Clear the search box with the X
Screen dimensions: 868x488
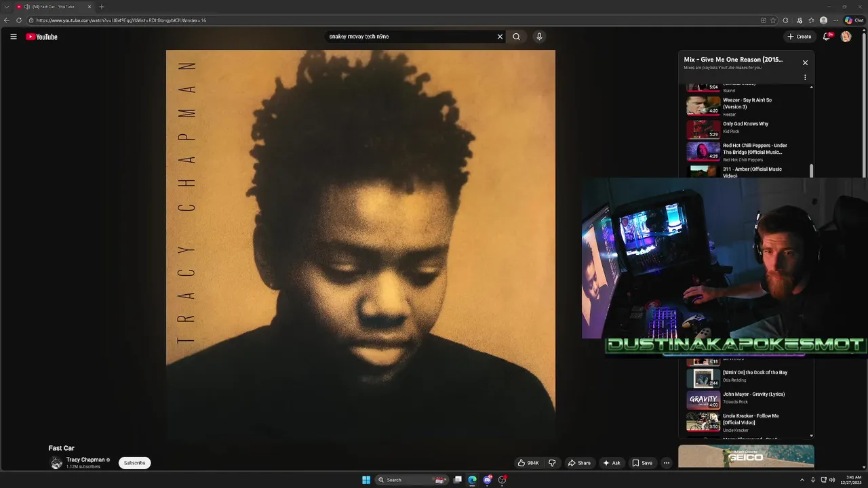coord(500,37)
